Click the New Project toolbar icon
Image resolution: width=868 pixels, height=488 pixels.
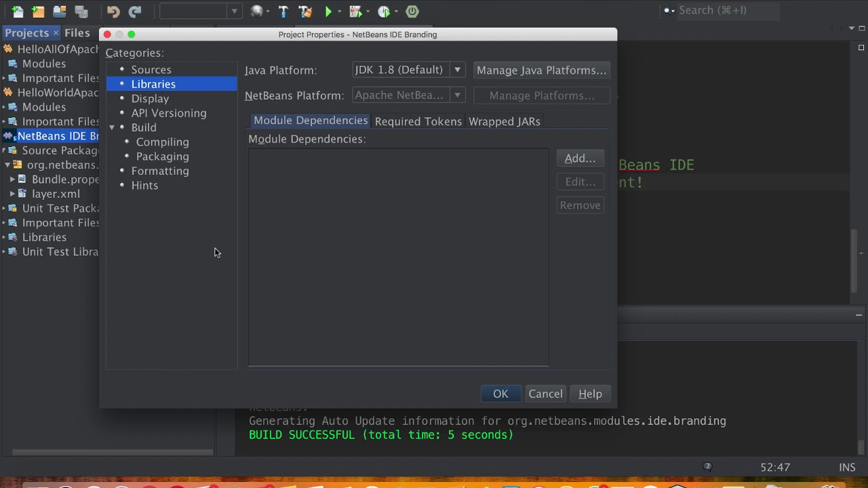coord(39,12)
